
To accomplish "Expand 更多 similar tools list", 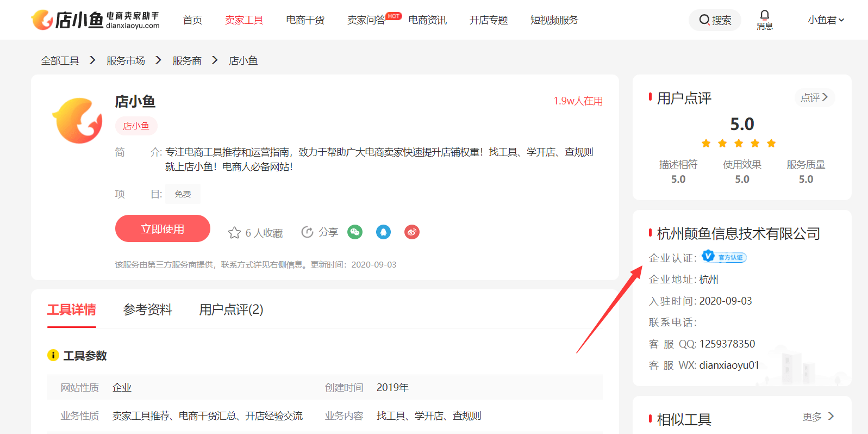I will (817, 417).
